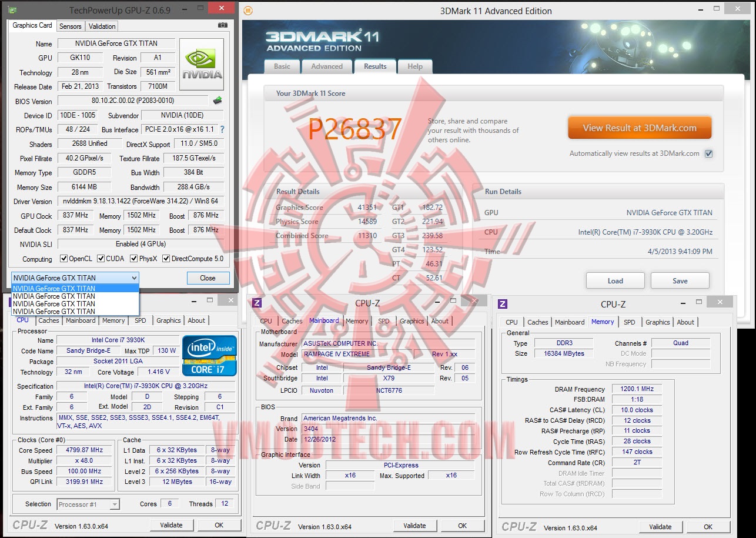Save the BIOS using the chip icon
756x538 pixels.
click(218, 101)
